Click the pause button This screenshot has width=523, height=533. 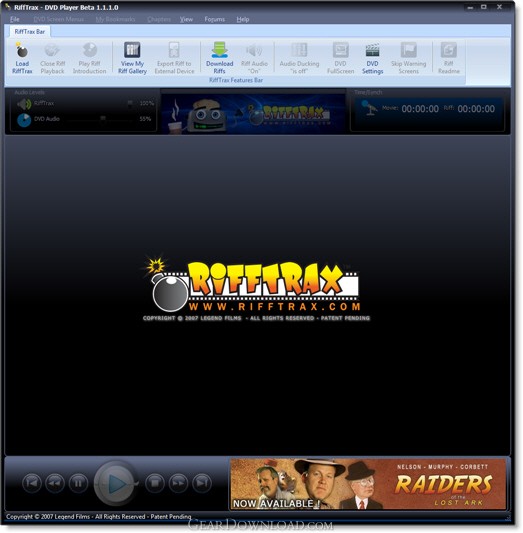pyautogui.click(x=78, y=483)
